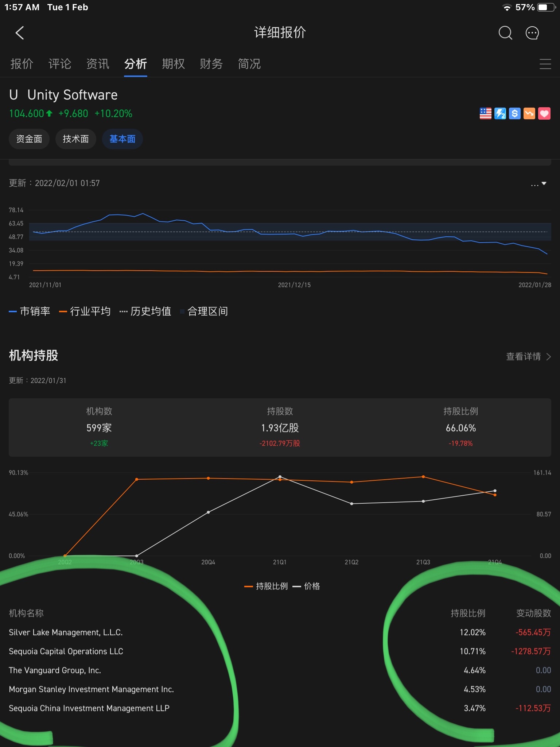Tap the -1278.57万 share change value
The image size is (560, 747).
click(x=531, y=651)
